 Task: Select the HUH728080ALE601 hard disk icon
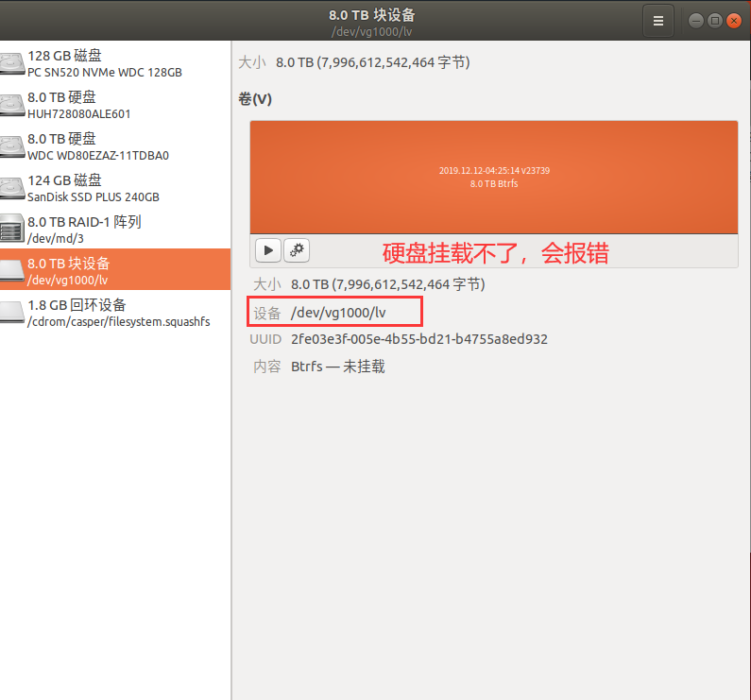(12, 105)
